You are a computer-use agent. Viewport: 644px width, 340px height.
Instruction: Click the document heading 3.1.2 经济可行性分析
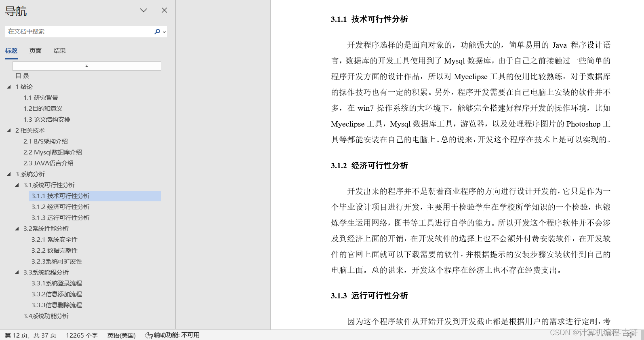click(370, 165)
